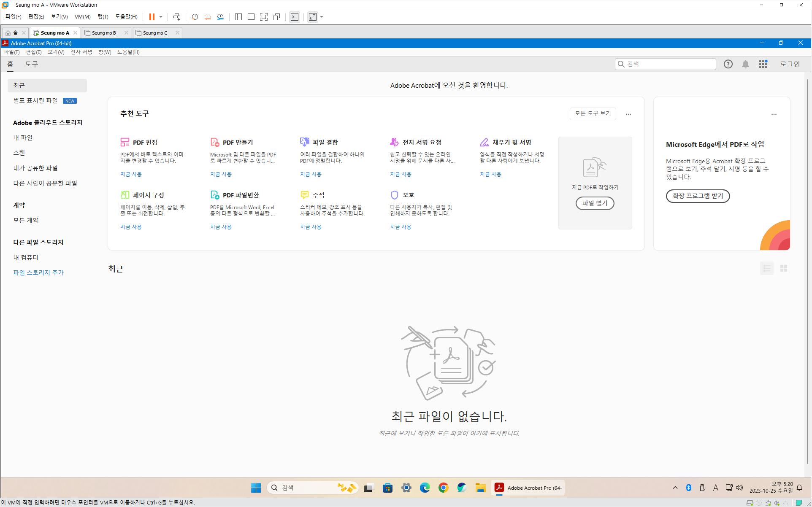
Task: Switch to the 도구 tab
Action: pyautogui.click(x=32, y=64)
